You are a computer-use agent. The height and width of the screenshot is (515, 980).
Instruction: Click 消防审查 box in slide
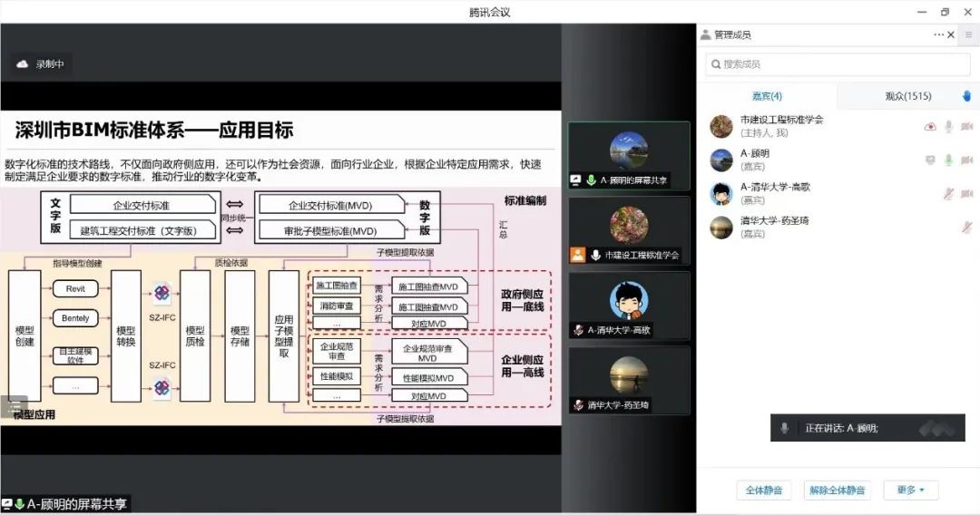pos(337,306)
